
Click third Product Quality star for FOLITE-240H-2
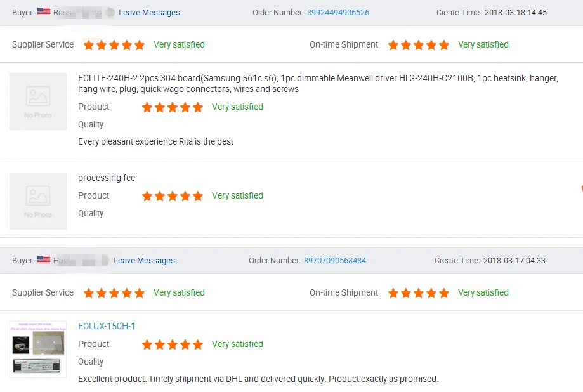coord(173,107)
